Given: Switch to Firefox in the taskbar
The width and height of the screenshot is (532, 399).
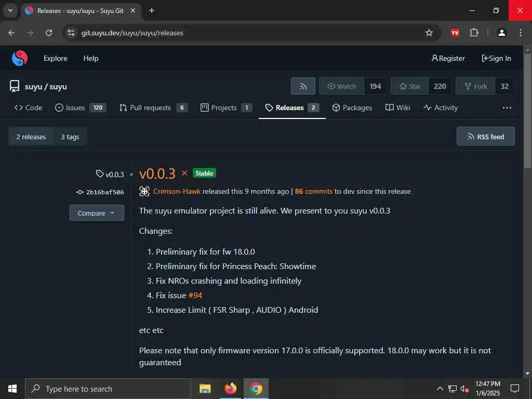Looking at the screenshot, I should coord(230,389).
